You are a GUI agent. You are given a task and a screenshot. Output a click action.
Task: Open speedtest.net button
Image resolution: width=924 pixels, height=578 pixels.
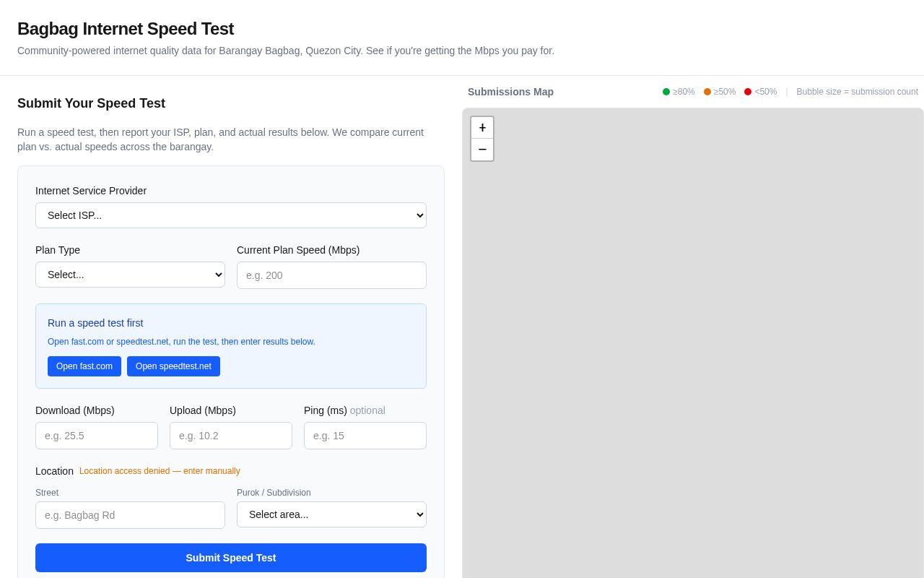(x=173, y=366)
